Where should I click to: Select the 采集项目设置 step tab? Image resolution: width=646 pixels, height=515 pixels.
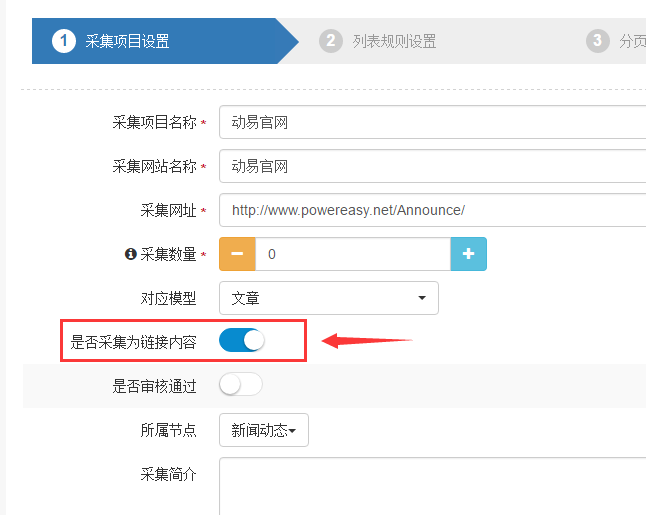pos(127,41)
